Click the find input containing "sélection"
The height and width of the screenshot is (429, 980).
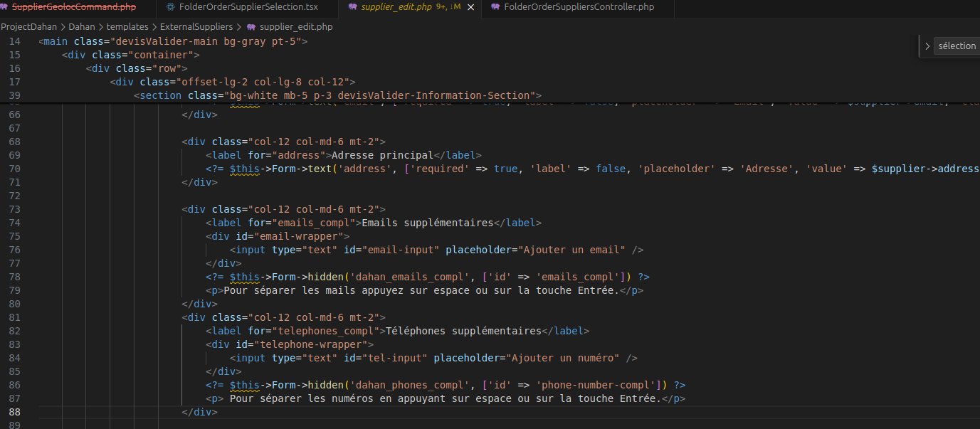(957, 46)
